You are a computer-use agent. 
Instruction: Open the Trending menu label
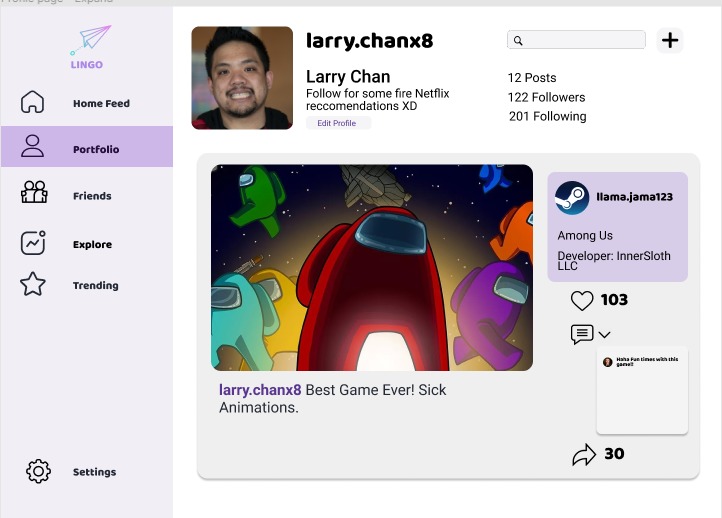pos(95,285)
